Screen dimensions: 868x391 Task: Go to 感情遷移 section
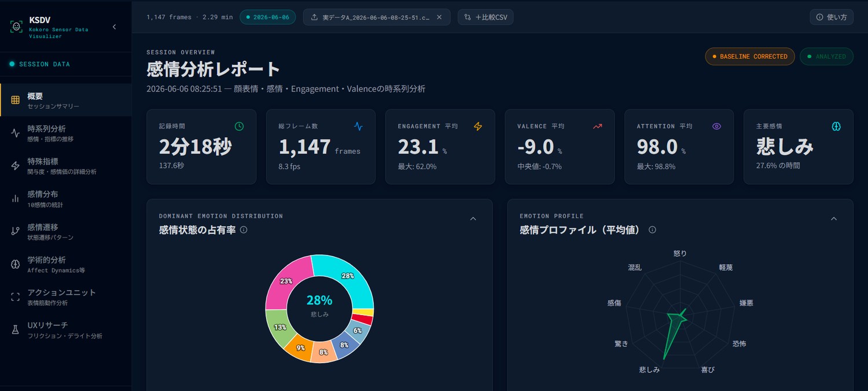pos(66,231)
